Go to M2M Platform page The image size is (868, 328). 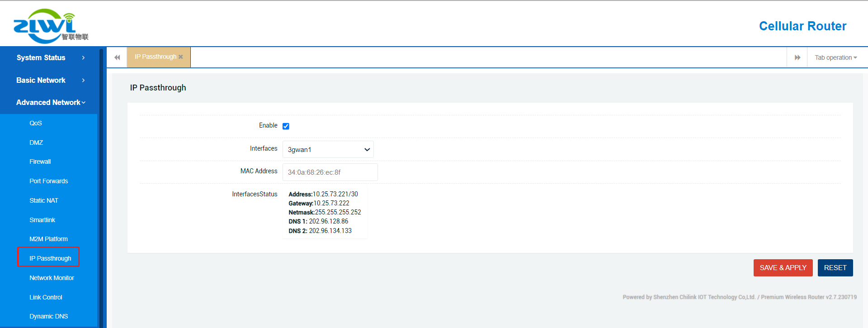(49, 239)
